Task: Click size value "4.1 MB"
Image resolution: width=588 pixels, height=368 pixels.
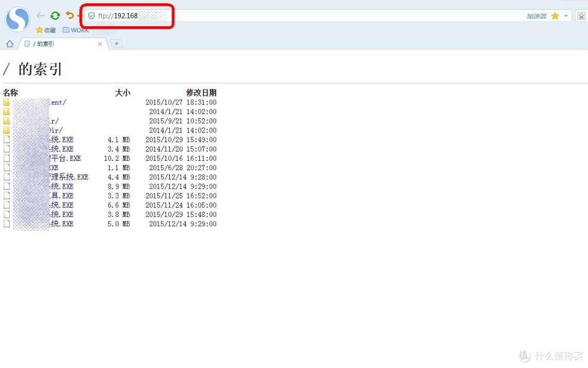Action: pos(119,140)
